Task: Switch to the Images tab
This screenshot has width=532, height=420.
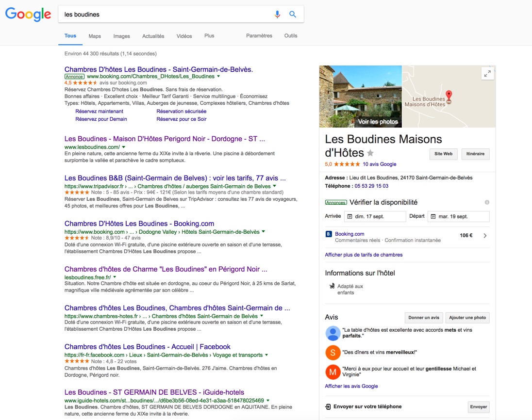Action: (121, 36)
